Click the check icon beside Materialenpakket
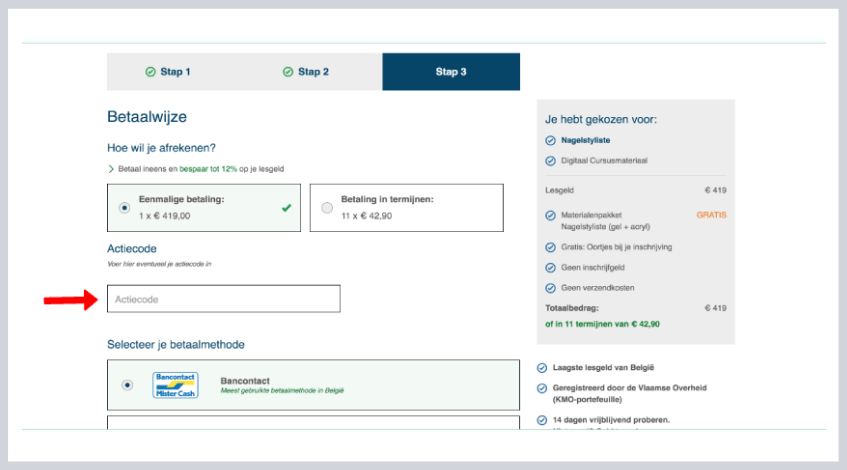847x470 pixels. 551,215
